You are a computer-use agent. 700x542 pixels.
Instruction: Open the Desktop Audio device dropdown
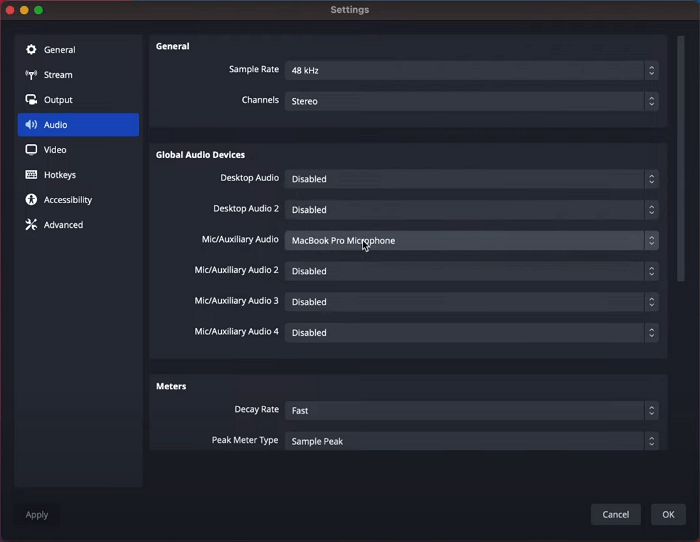point(471,180)
